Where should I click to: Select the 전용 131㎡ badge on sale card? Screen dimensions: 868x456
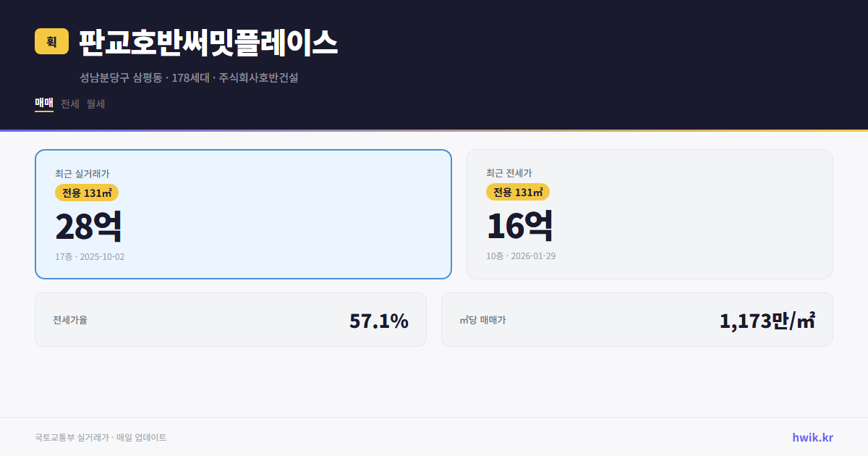pos(88,193)
